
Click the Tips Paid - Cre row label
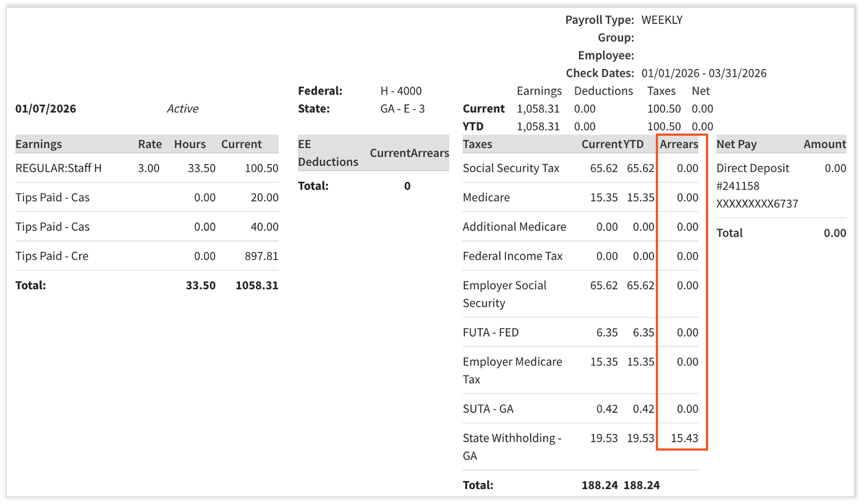click(52, 256)
